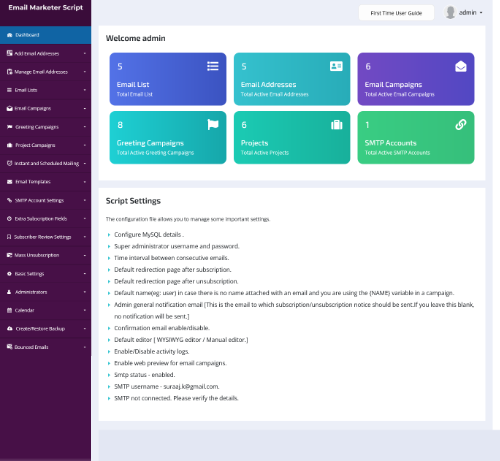The height and width of the screenshot is (461, 500).
Task: Click 'Smtp status - enabled' text
Action: coord(145,375)
